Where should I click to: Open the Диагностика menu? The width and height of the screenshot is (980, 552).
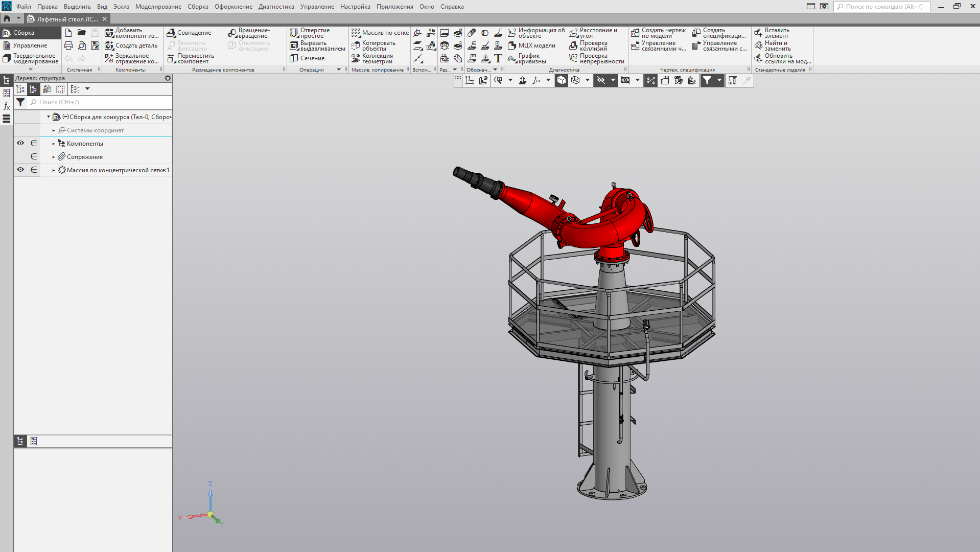point(276,7)
